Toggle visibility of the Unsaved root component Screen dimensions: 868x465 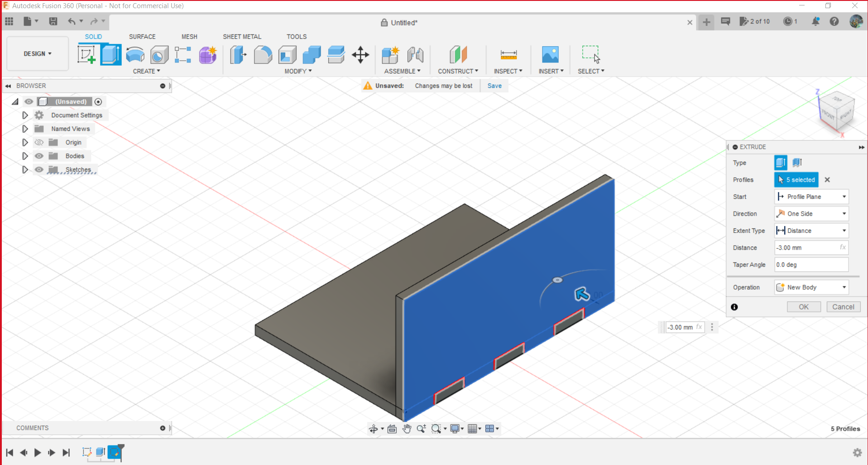(29, 102)
